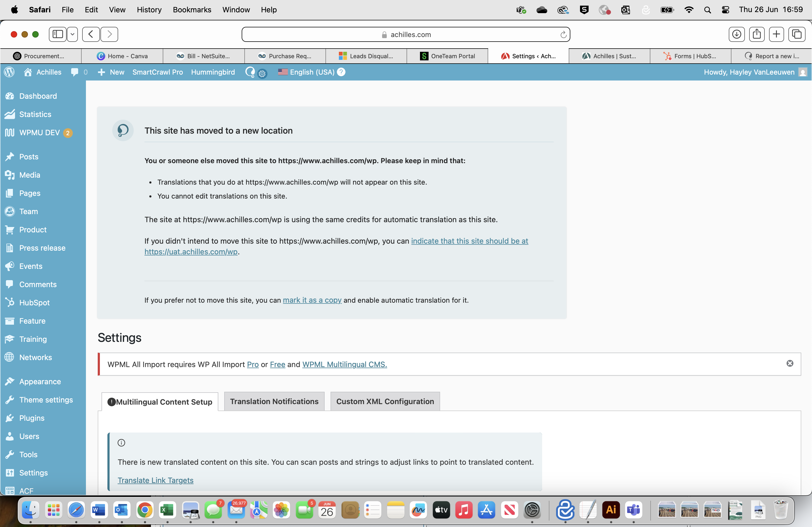Open a new Safari tab with plus button
The width and height of the screenshot is (812, 527).
777,34
